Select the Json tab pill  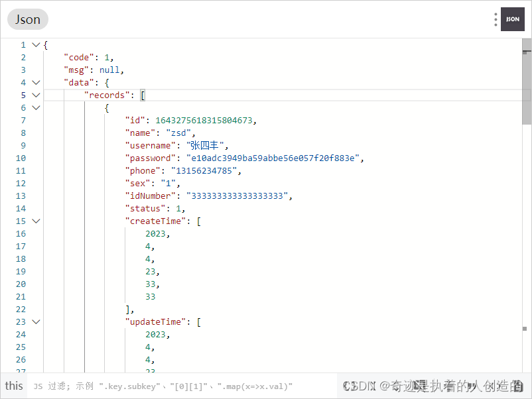point(27,19)
